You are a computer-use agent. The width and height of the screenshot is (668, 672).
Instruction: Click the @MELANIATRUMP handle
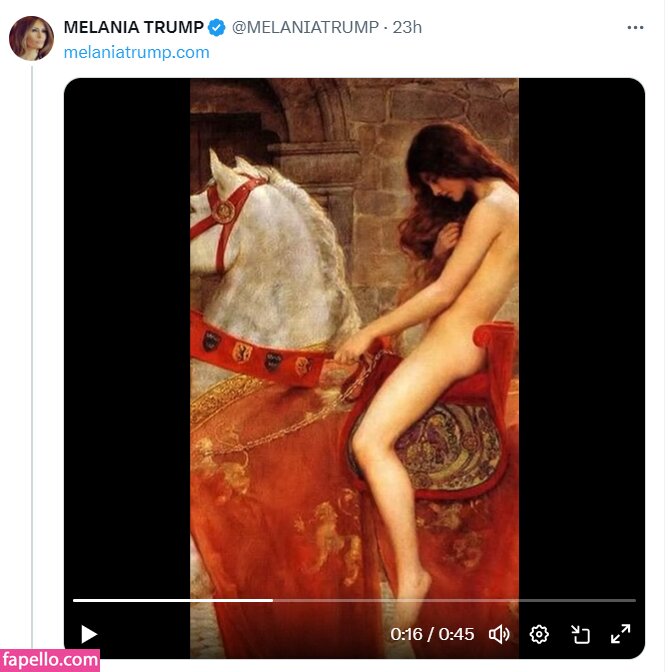(x=305, y=27)
